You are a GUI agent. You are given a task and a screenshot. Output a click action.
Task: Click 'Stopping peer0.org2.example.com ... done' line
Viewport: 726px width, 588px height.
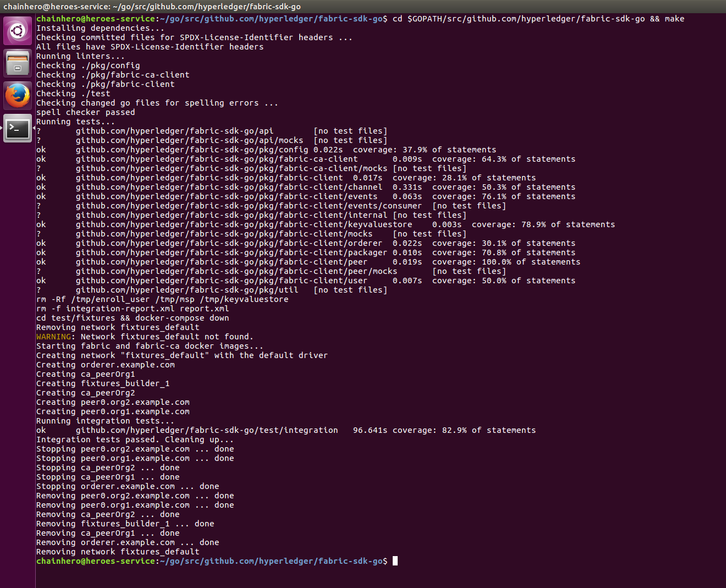point(135,449)
